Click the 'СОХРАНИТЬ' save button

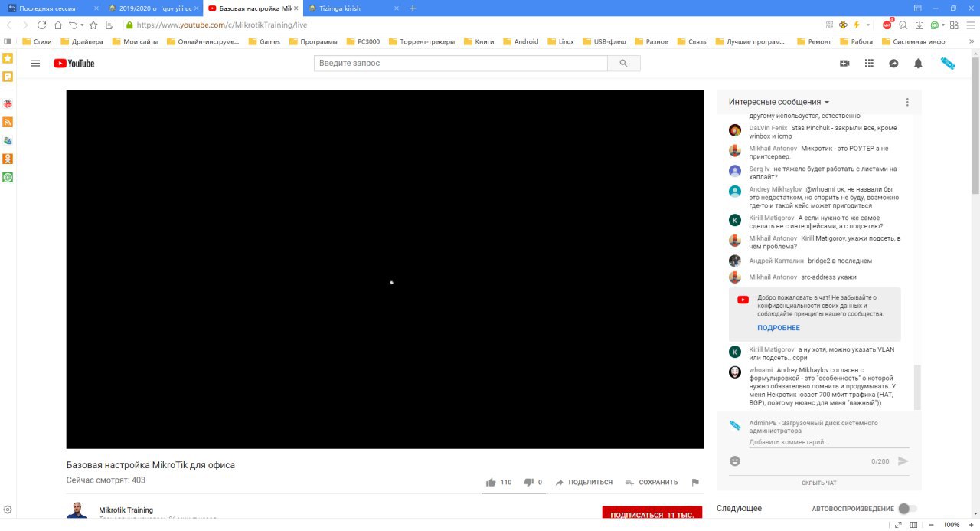pyautogui.click(x=652, y=482)
